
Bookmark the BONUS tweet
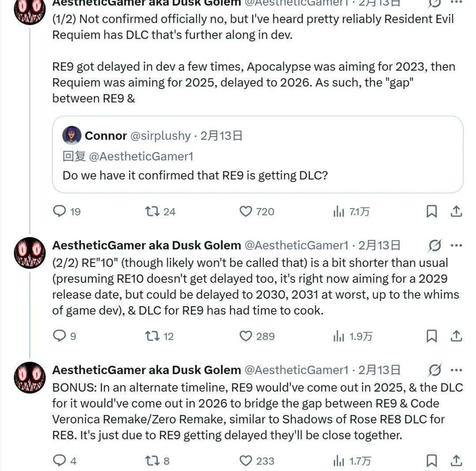(x=431, y=461)
